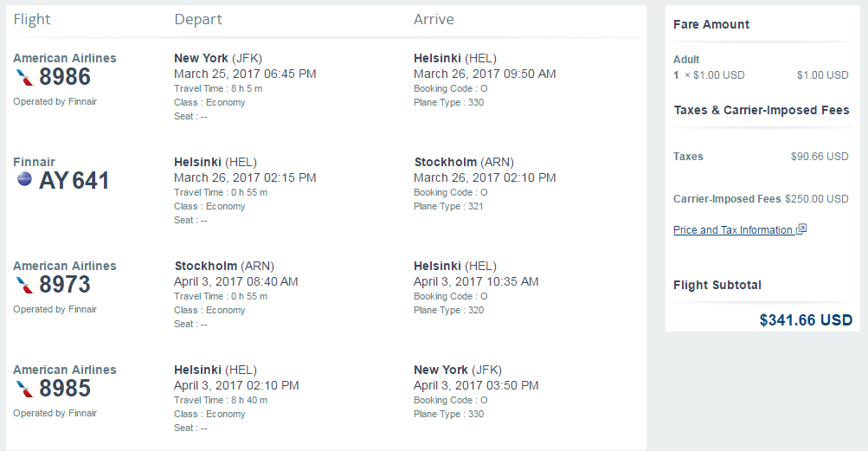Click the Finnair logo beside AY 641
Screen dimensions: 868x451
tap(24, 179)
